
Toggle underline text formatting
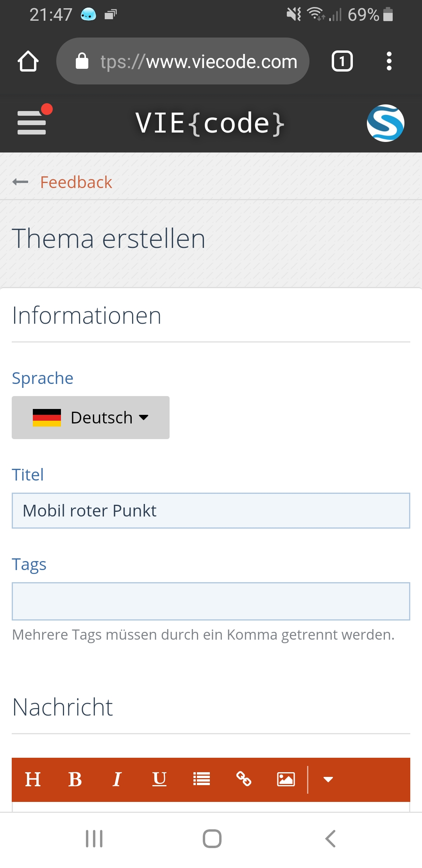[x=159, y=780]
